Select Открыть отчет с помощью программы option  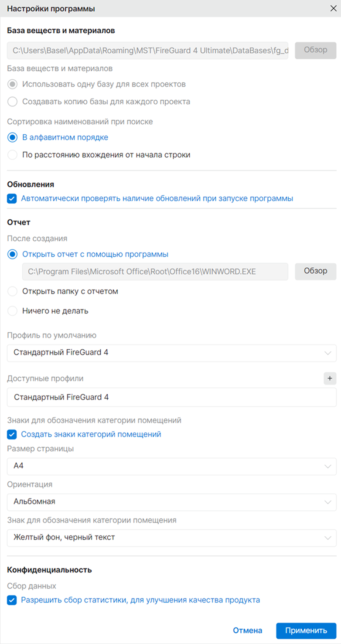[12, 254]
